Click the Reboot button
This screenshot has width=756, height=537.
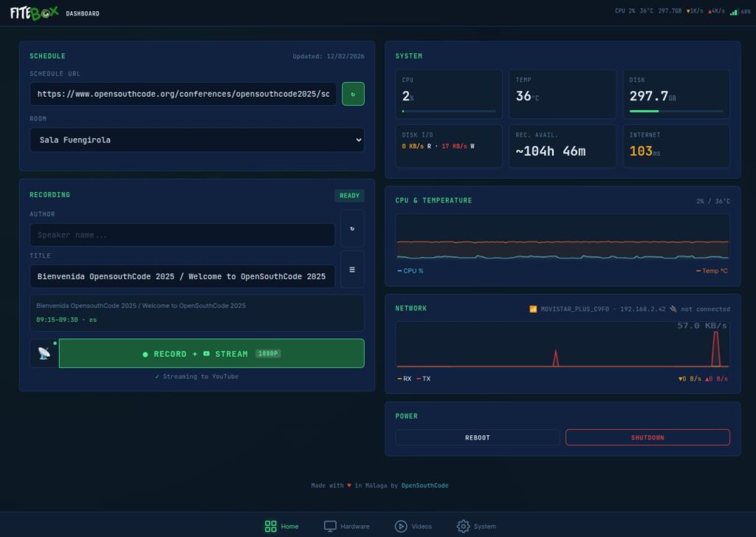pyautogui.click(x=477, y=437)
